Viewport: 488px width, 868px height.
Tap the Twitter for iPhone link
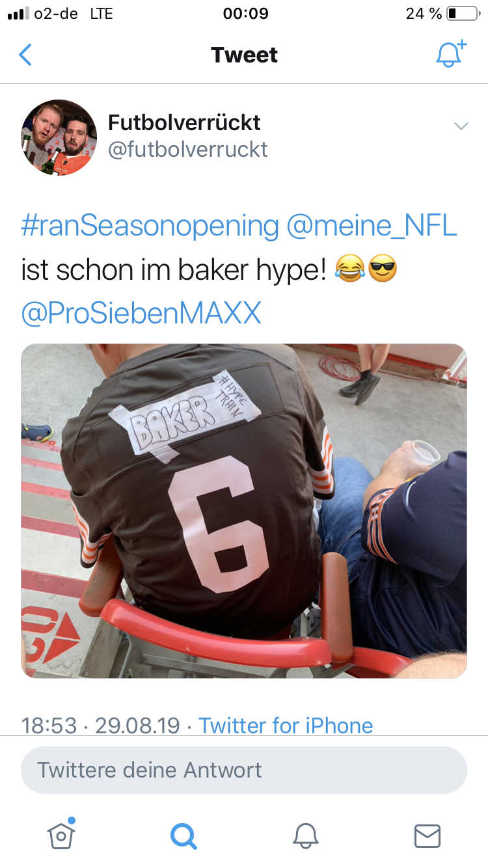(286, 725)
